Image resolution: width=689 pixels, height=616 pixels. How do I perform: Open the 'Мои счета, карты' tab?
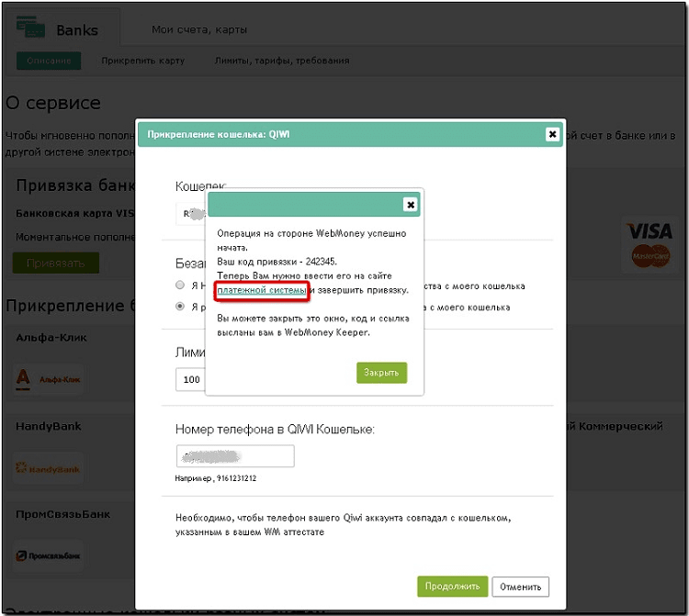[x=199, y=30]
